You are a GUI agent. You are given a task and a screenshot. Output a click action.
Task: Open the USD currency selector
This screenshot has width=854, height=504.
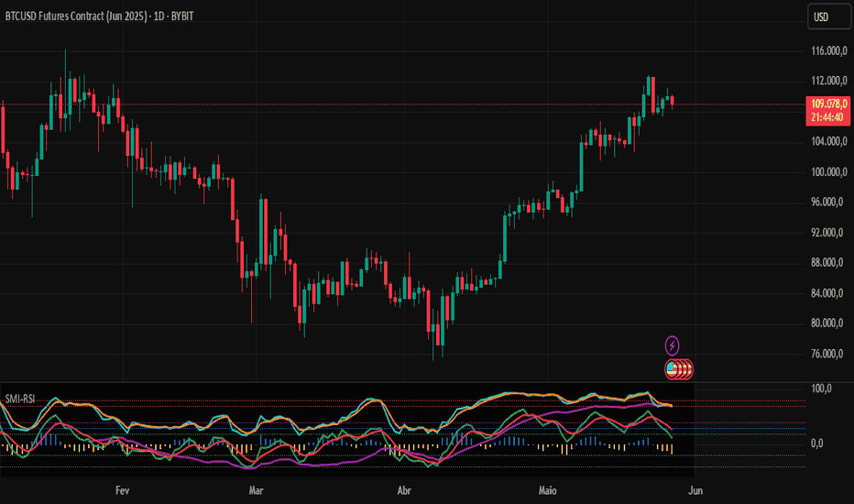click(828, 16)
